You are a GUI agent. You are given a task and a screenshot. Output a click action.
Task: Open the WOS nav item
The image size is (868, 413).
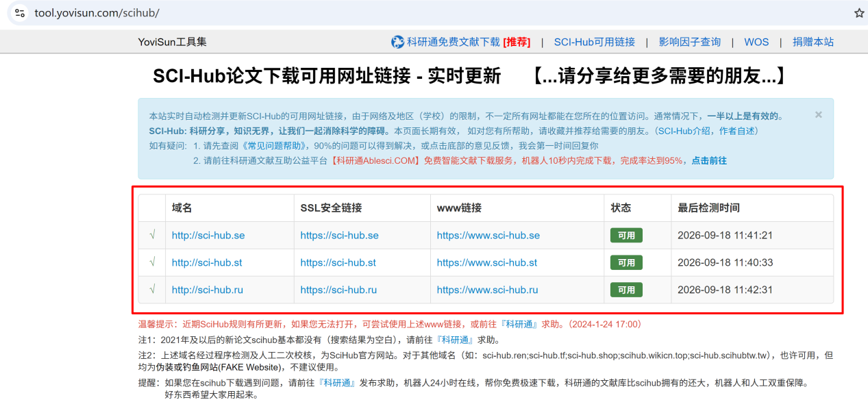pyautogui.click(x=756, y=42)
